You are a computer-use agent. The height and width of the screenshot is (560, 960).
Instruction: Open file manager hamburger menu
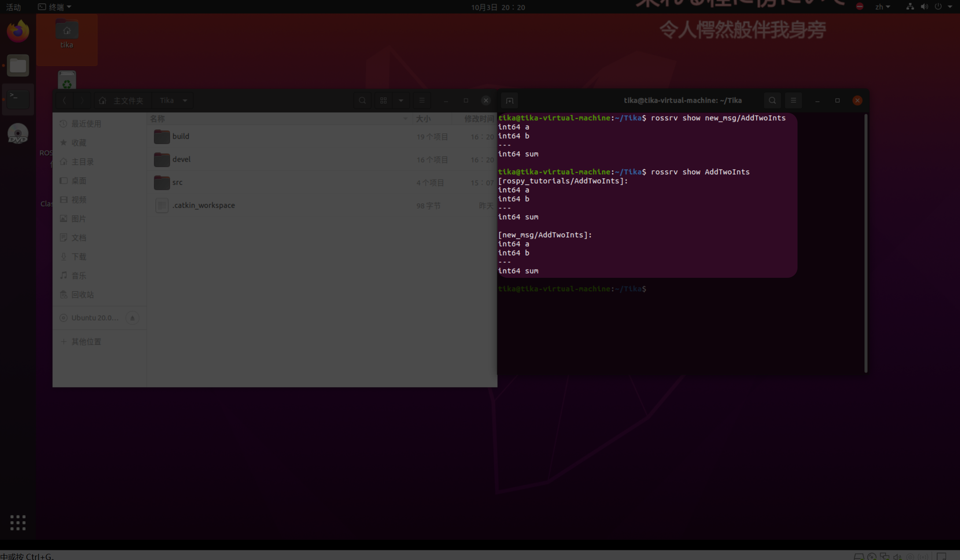coord(421,100)
